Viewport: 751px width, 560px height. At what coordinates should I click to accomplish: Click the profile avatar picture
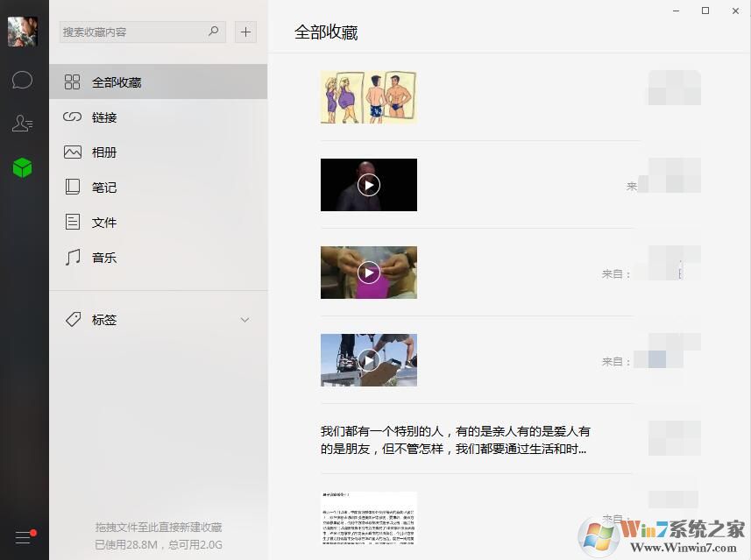point(23,32)
